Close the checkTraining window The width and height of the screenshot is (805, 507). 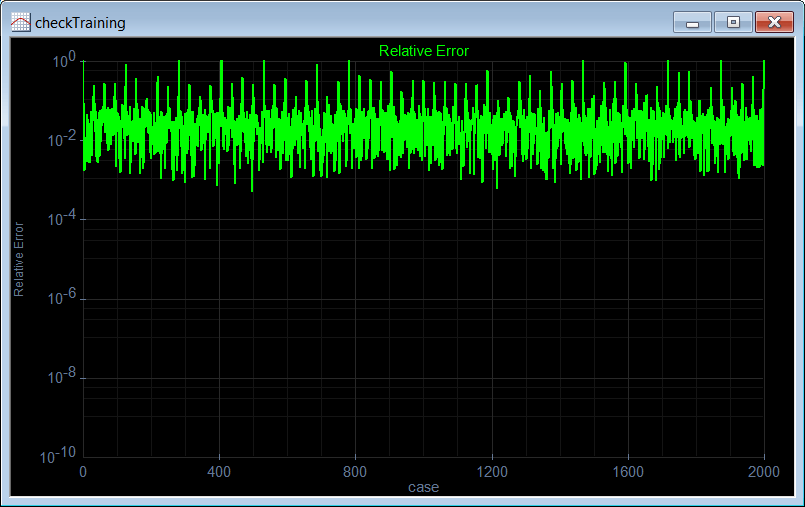774,23
